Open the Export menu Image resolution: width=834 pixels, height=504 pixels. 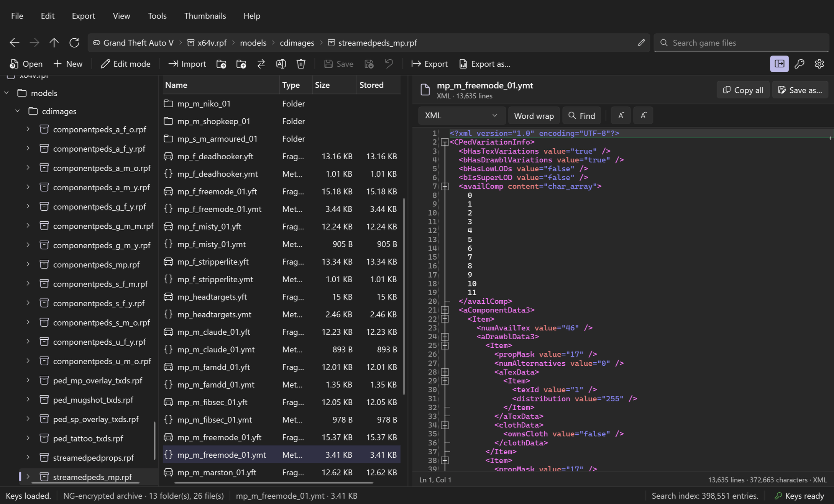(84, 16)
